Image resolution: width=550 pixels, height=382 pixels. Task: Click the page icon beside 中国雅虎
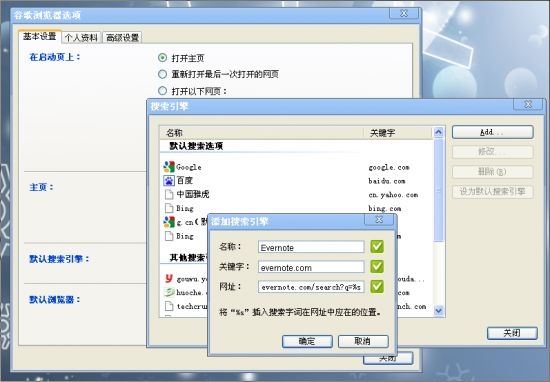pos(169,194)
